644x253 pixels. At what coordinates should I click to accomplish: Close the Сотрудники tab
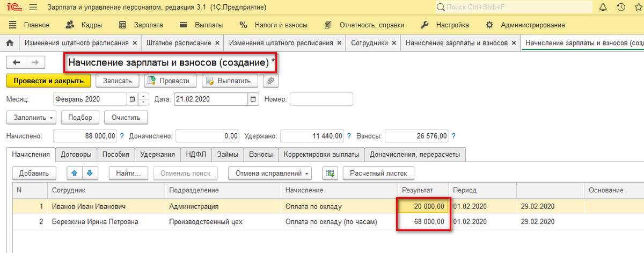pyautogui.click(x=393, y=43)
